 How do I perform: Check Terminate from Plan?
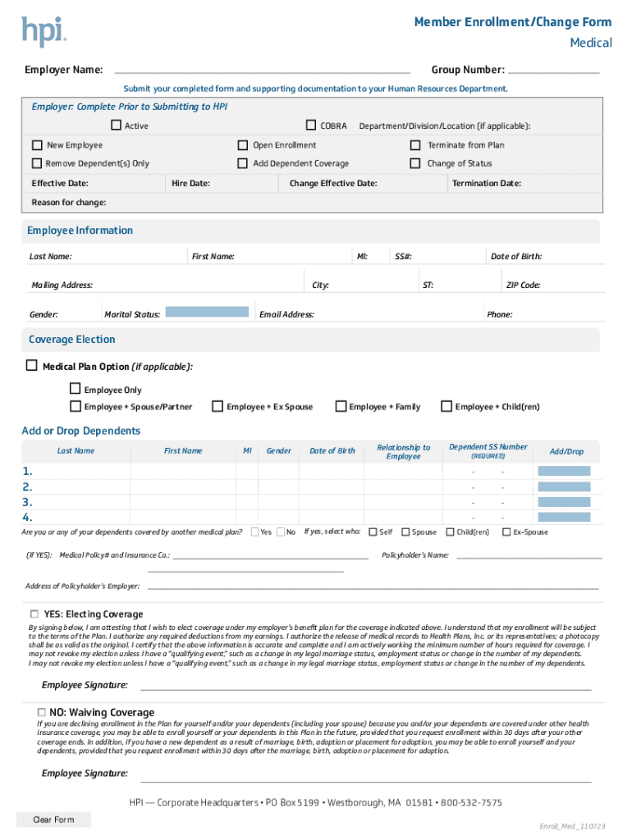tap(415, 145)
